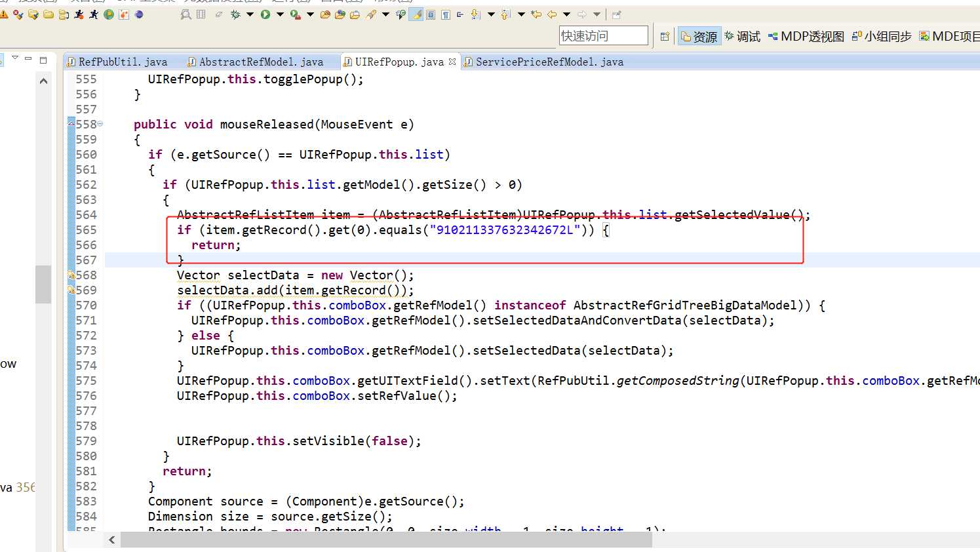Viewport: 980px width, 552px height.
Task: Switch to the 小组同步 perspective
Action: 882,36
